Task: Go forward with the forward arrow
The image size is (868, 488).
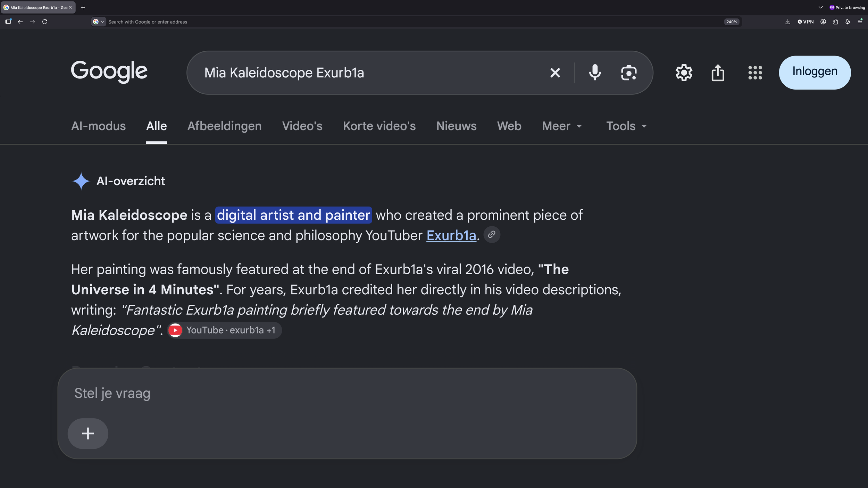Action: pos(33,22)
